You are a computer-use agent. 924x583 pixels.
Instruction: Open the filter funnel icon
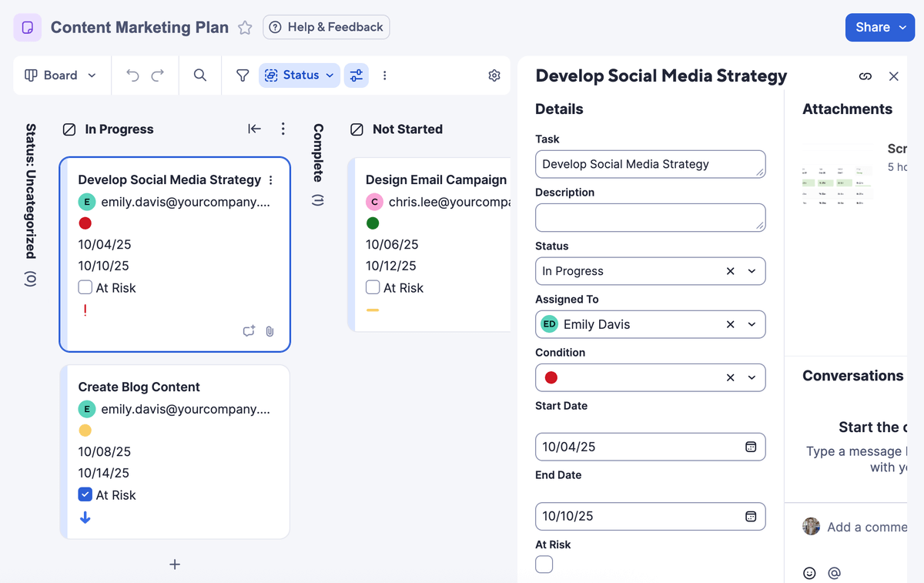click(242, 75)
